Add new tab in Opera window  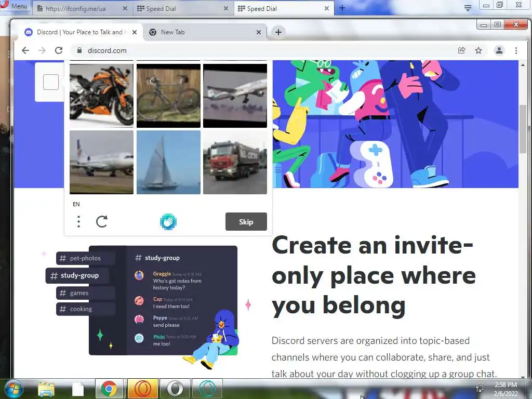point(342,8)
